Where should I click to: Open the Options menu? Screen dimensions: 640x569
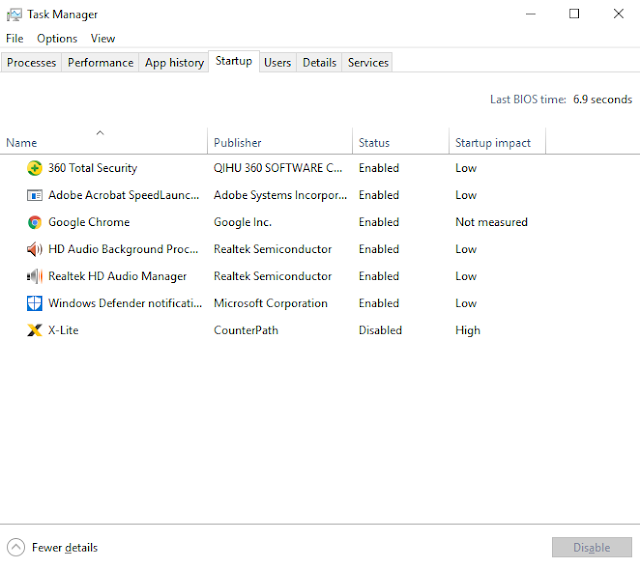pyautogui.click(x=57, y=38)
